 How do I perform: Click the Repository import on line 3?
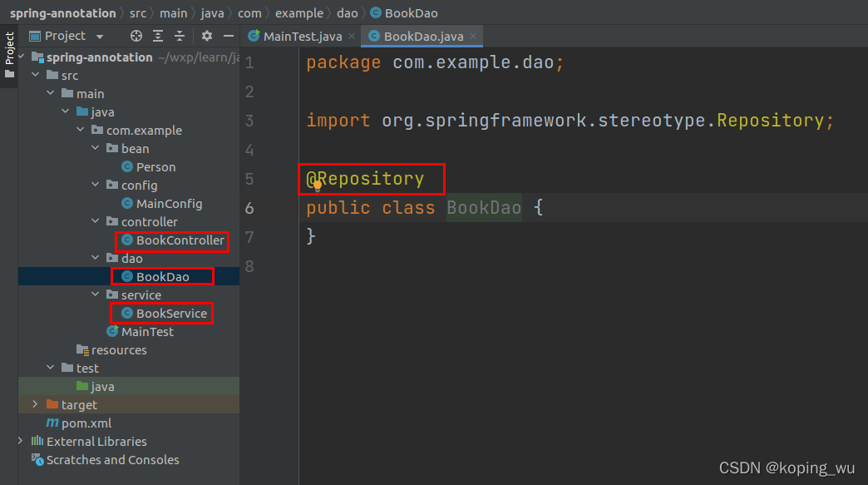tap(770, 121)
